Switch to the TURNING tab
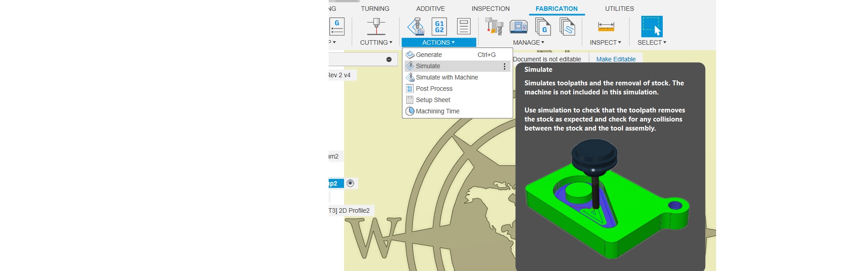Viewport: 868px width, 271px height. [375, 9]
